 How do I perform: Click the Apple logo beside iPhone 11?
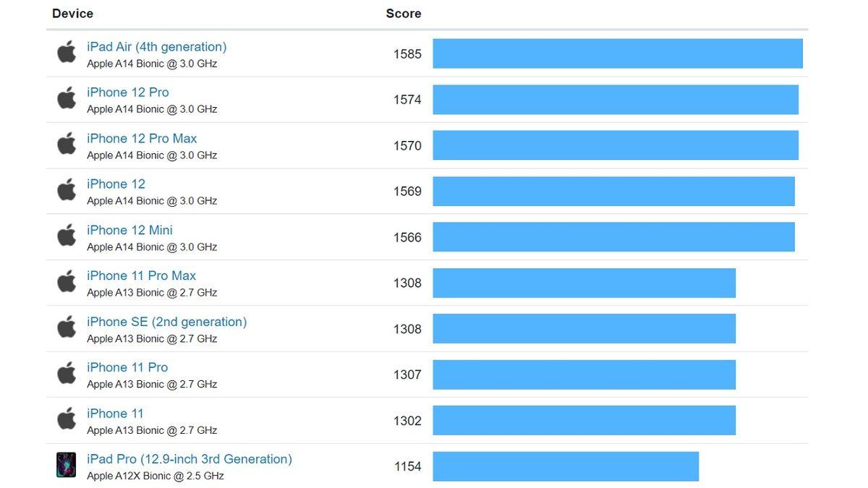coord(66,419)
